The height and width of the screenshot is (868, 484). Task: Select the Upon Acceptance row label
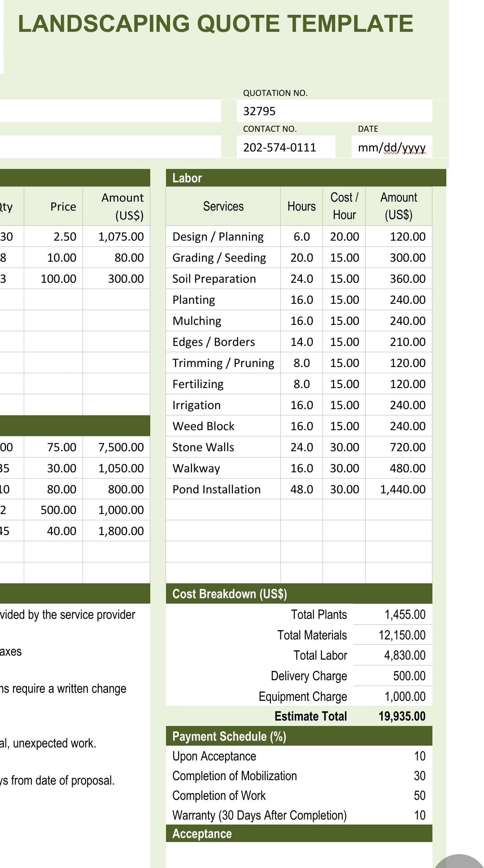[214, 756]
